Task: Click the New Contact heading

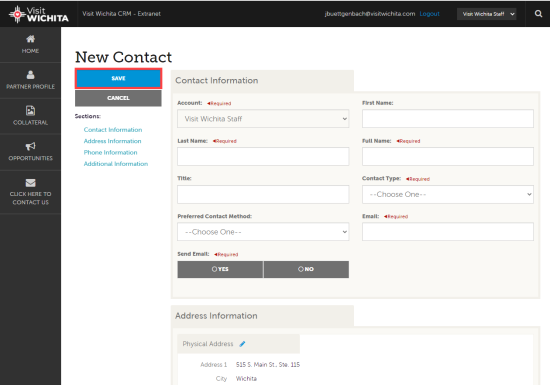Action: click(123, 57)
